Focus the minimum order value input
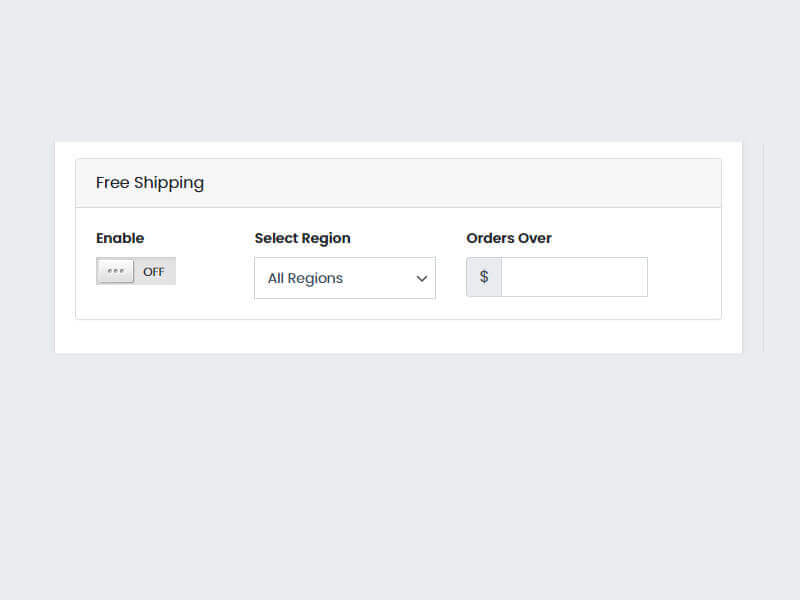This screenshot has height=600, width=800. click(x=573, y=277)
